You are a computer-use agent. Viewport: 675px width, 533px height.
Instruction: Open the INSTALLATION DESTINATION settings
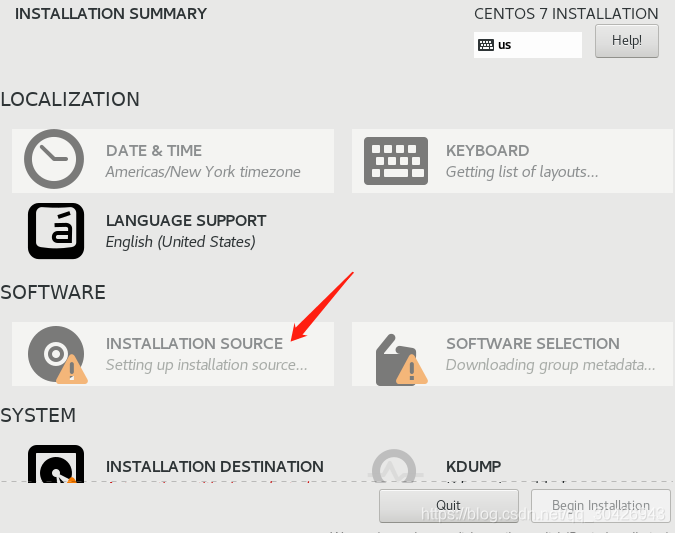(173, 464)
